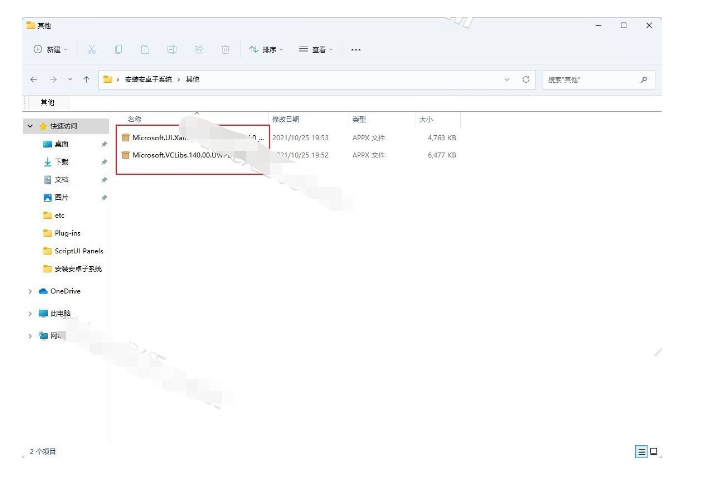Click the Paste clipboard icon
710x481 pixels.
(145, 49)
